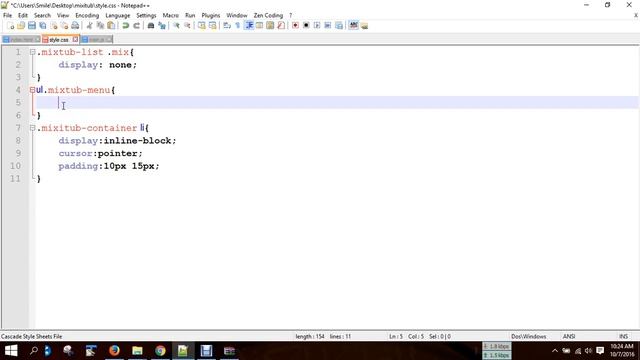Click the Save All toolbar icon

click(x=42, y=26)
